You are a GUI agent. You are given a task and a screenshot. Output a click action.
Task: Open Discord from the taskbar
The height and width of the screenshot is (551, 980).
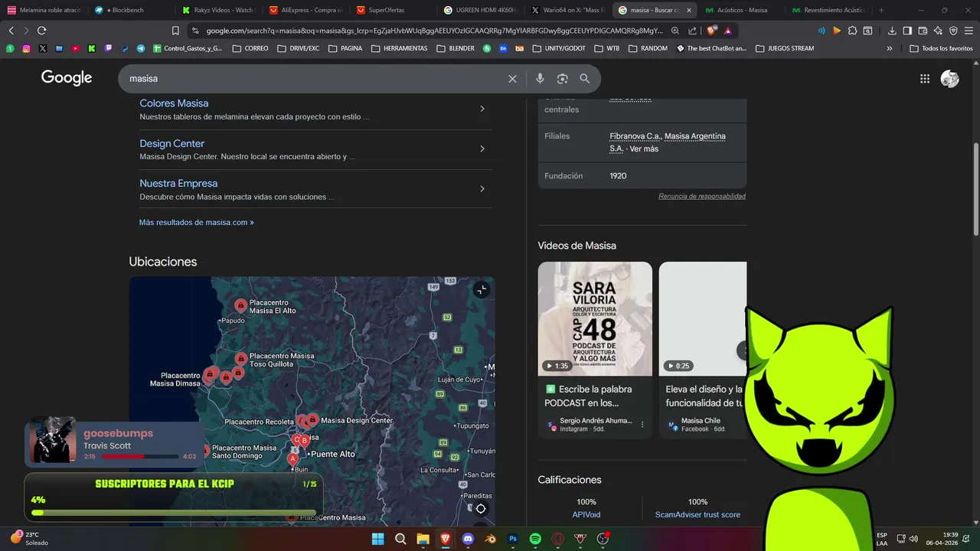(x=468, y=539)
